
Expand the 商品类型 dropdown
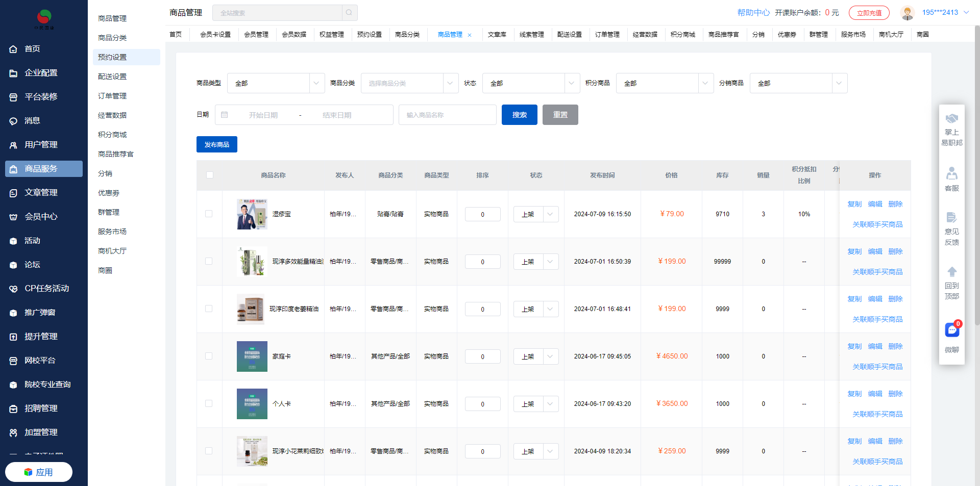276,83
